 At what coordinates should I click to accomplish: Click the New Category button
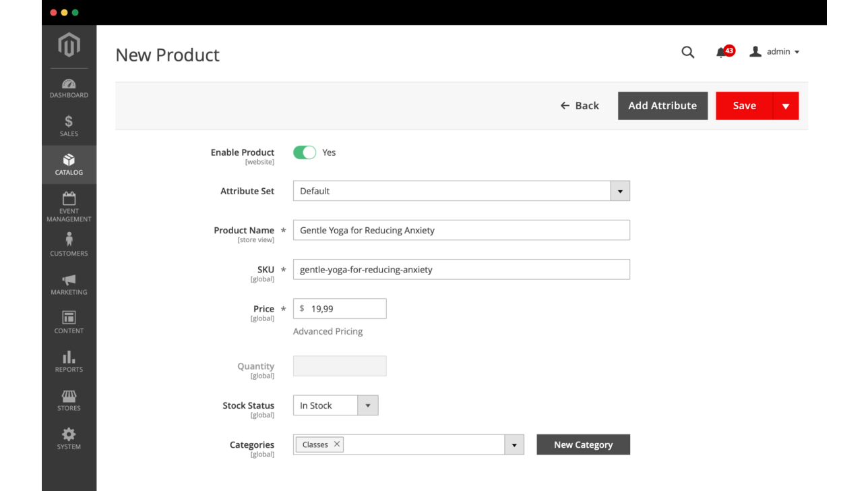(583, 444)
